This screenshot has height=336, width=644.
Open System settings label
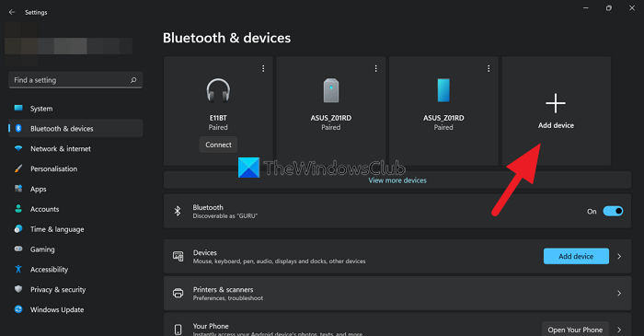point(41,109)
